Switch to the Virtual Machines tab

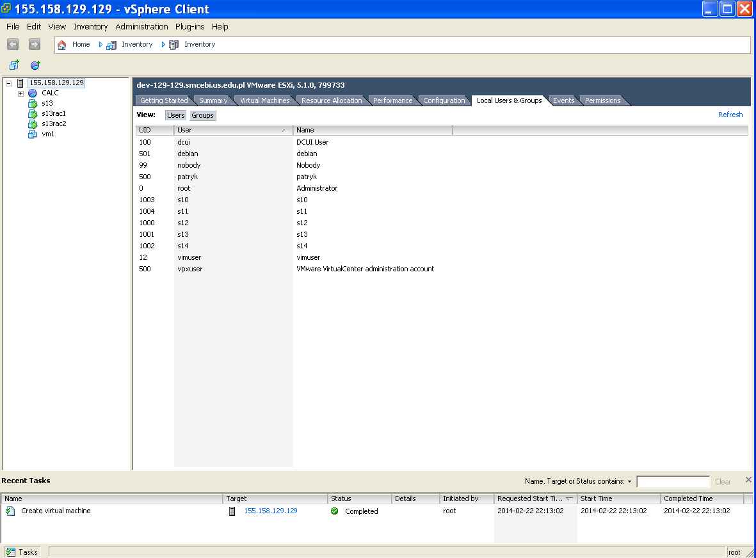(265, 100)
